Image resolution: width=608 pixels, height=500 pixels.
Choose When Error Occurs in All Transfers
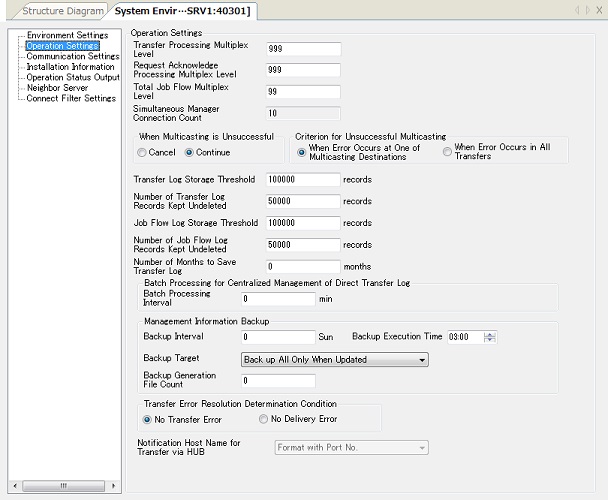click(447, 152)
